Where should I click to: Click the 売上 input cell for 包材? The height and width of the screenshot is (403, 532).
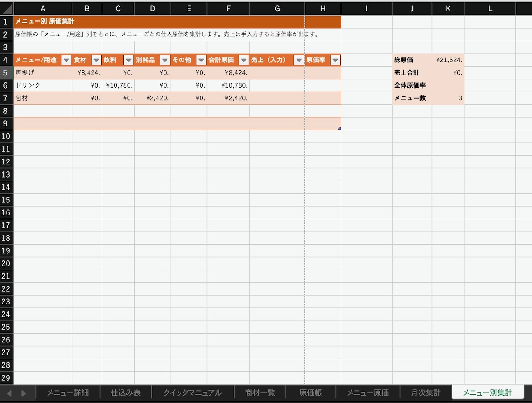[x=277, y=98]
